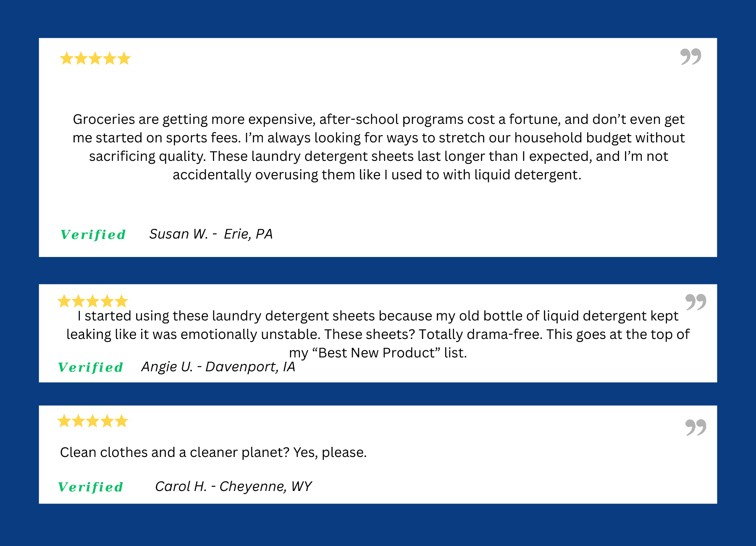The width and height of the screenshot is (756, 546).
Task: Click the star rating above Susan's review
Action: click(x=95, y=58)
